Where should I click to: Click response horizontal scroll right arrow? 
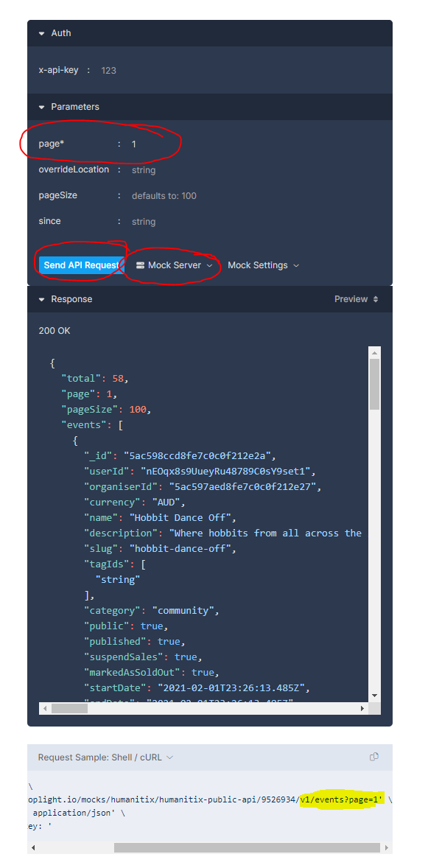(x=362, y=708)
